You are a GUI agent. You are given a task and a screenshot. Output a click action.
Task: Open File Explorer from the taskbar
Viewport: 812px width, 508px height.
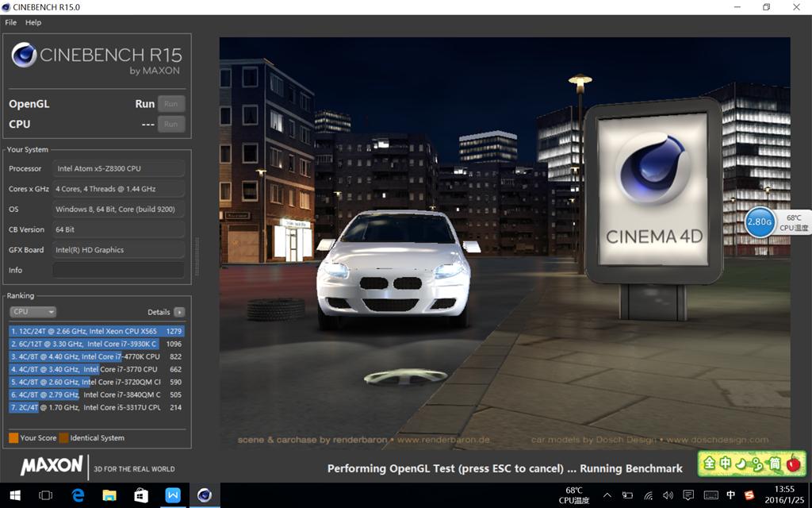coord(109,495)
